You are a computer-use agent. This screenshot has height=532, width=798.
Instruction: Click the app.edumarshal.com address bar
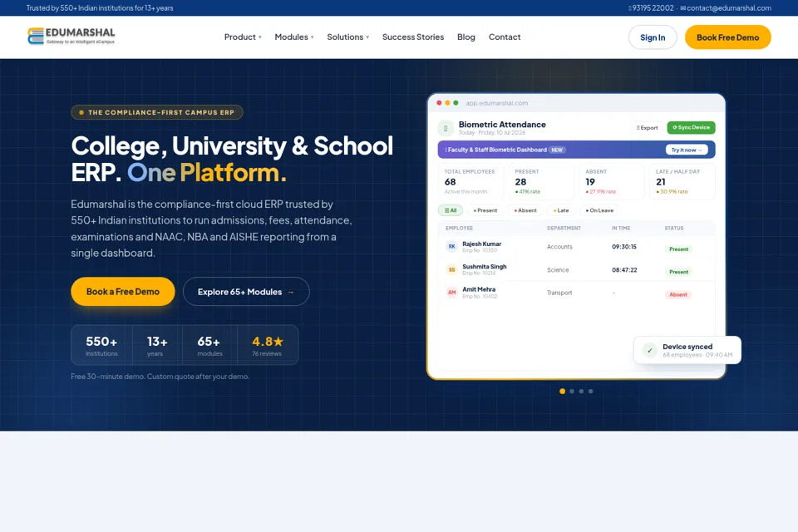click(x=497, y=103)
